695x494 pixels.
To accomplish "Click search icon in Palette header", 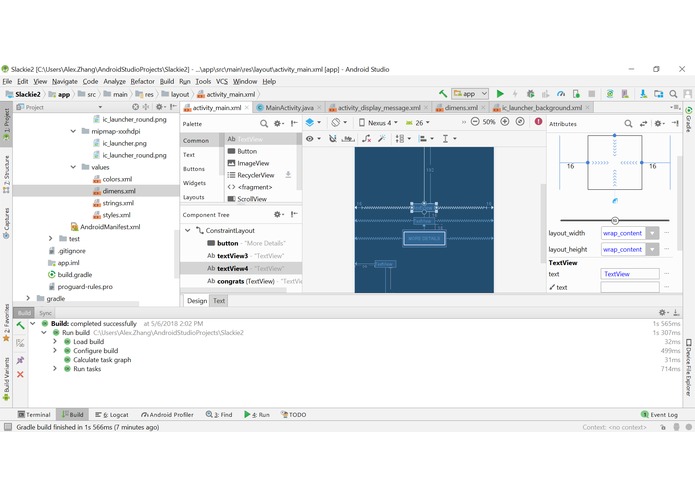I will click(264, 124).
